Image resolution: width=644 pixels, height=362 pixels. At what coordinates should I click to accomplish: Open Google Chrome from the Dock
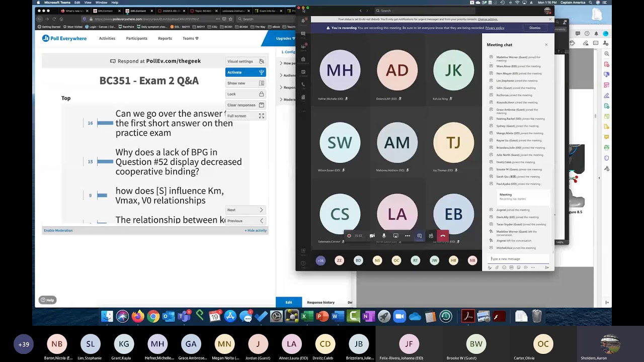[x=153, y=316]
